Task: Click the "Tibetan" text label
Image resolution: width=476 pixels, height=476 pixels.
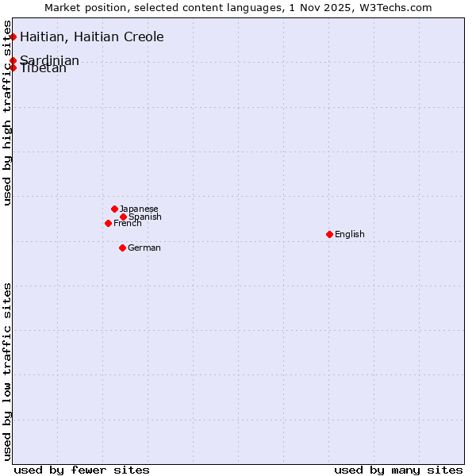Action: coord(44,69)
